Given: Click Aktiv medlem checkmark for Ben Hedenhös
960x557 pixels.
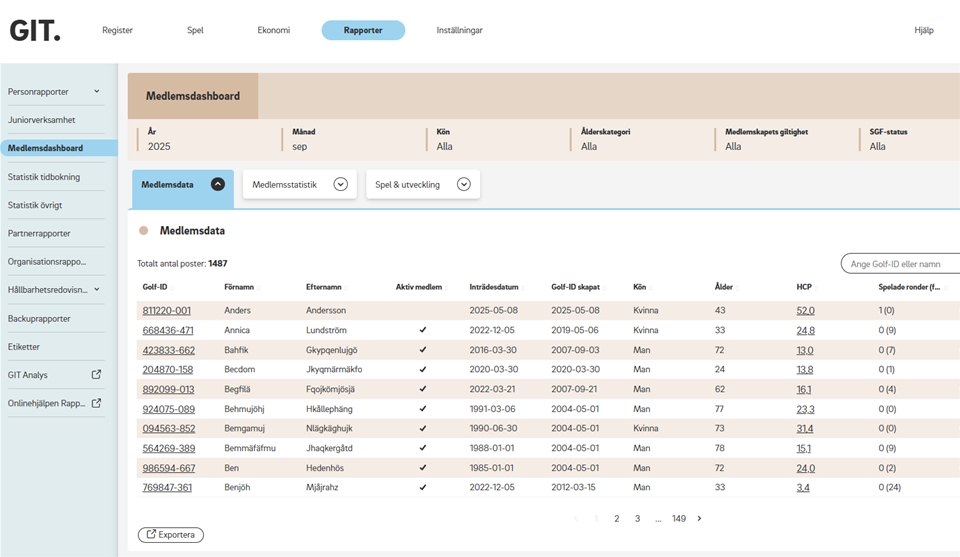Looking at the screenshot, I should [422, 468].
